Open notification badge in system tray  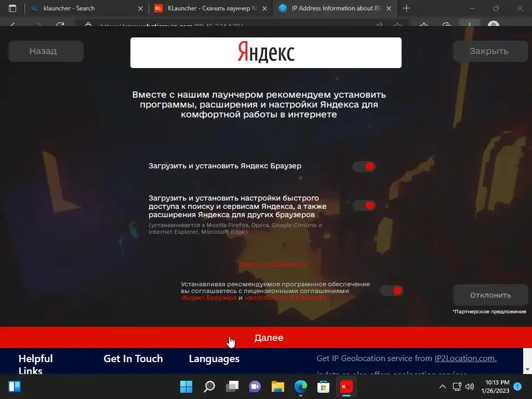pyautogui.click(x=518, y=387)
